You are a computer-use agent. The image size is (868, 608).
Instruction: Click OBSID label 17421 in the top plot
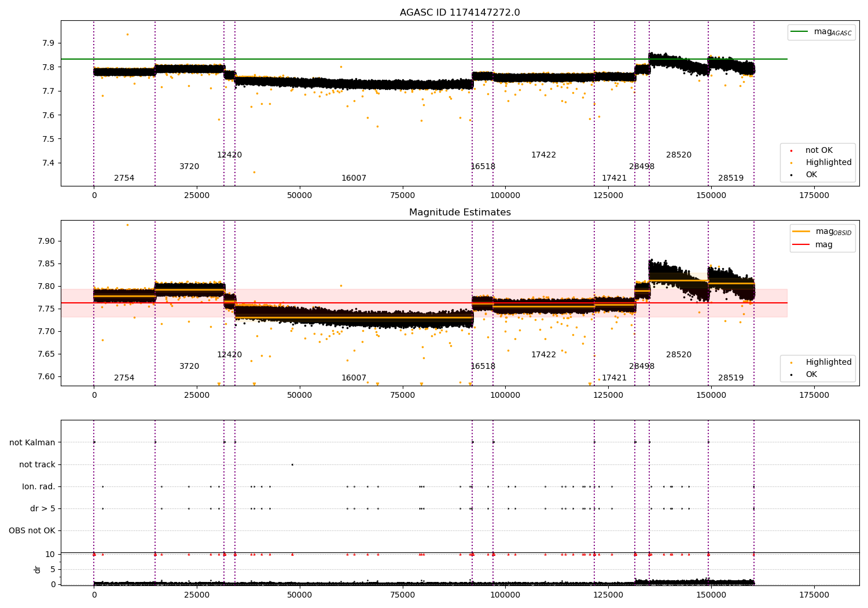coord(614,178)
